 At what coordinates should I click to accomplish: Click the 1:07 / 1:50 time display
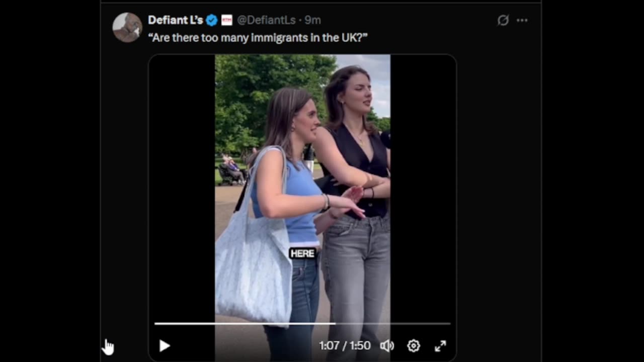pos(345,346)
